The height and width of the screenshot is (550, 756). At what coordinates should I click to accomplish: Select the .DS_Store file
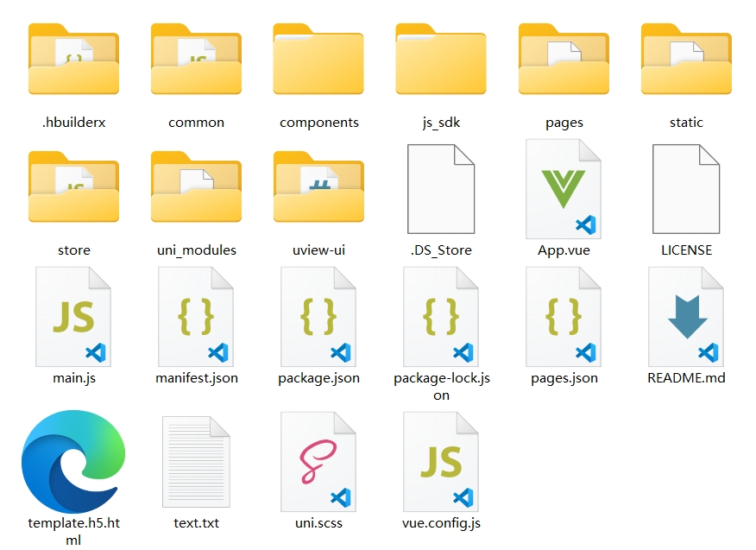pos(441,188)
